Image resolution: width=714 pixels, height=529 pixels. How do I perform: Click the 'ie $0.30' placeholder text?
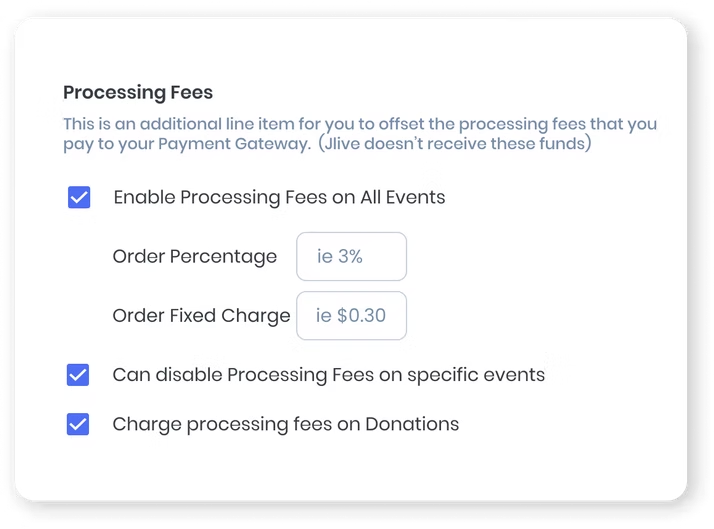(350, 316)
